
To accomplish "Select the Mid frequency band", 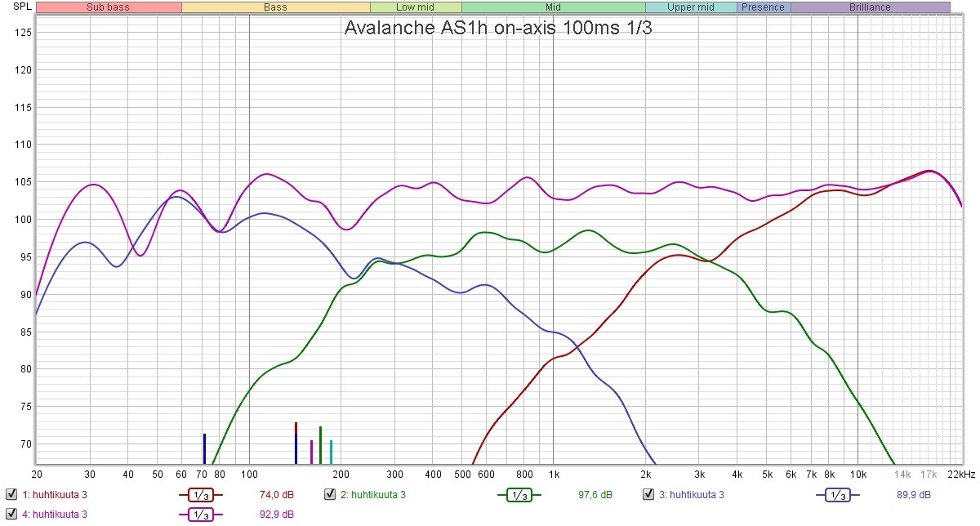I will click(554, 7).
